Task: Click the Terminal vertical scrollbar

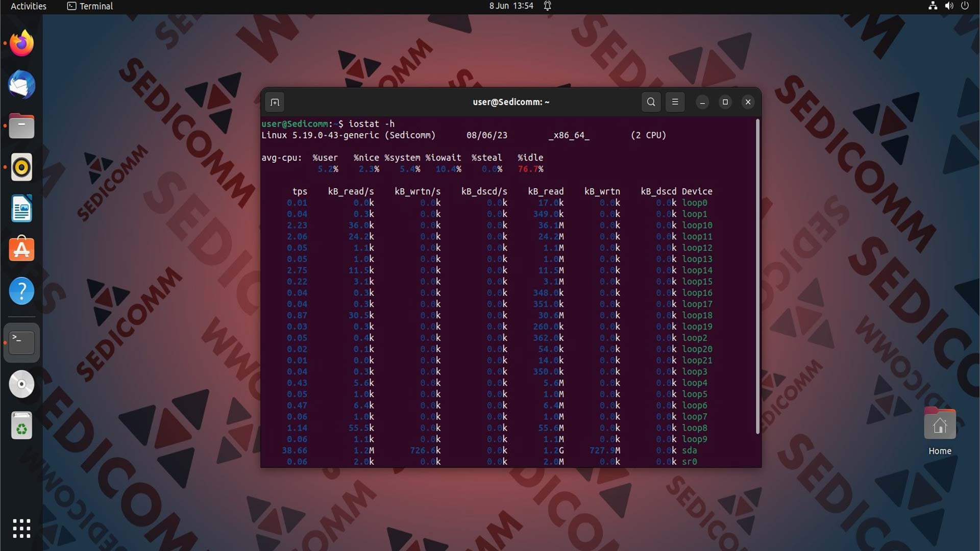Action: point(757,275)
